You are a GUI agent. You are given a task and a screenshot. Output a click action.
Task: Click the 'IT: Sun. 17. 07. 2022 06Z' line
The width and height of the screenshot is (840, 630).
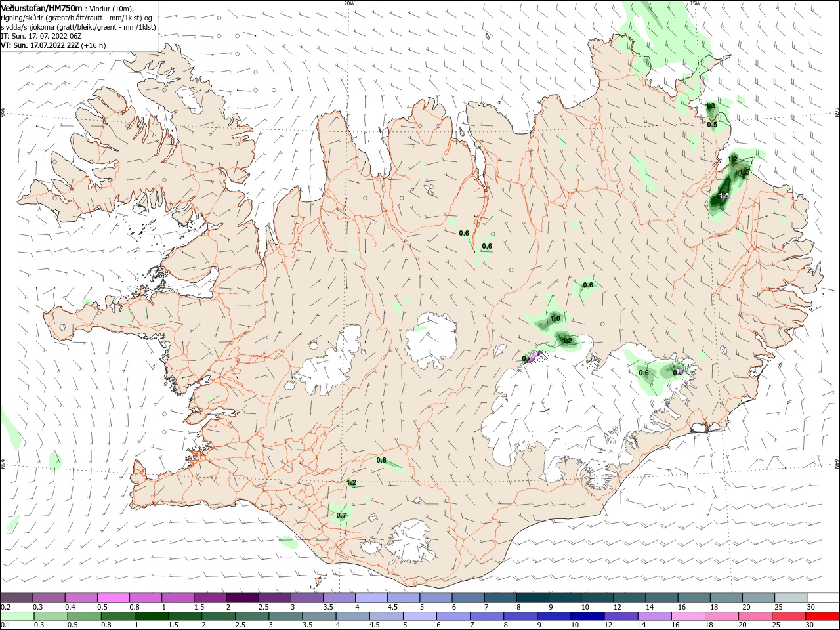pos(41,36)
